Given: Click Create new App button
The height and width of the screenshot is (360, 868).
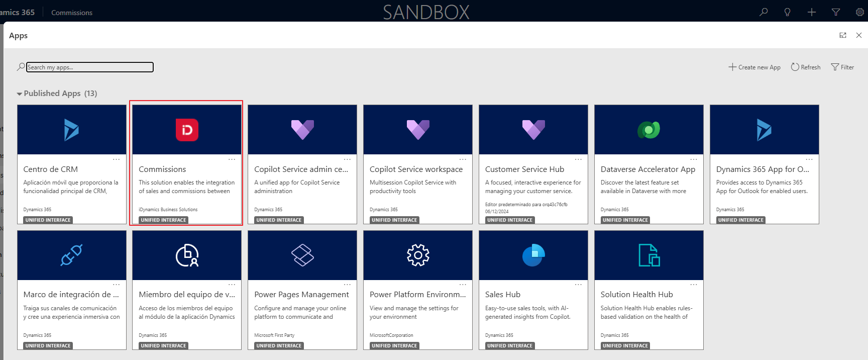Looking at the screenshot, I should [754, 67].
